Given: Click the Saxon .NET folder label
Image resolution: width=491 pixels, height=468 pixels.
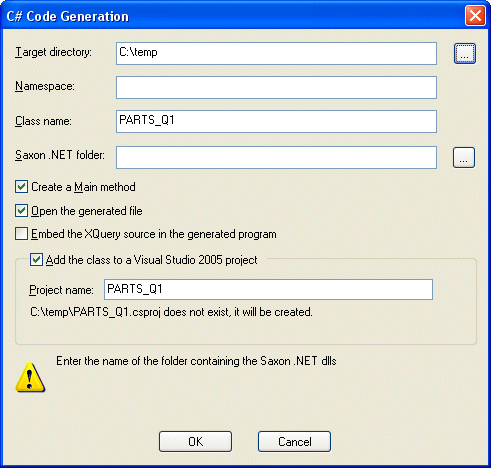Looking at the screenshot, I should click(x=60, y=155).
